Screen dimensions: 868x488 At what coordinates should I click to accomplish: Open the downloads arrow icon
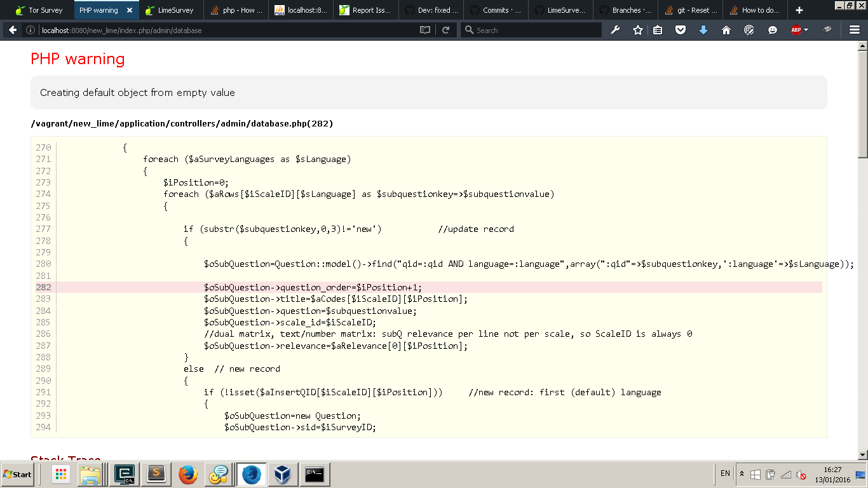click(703, 30)
